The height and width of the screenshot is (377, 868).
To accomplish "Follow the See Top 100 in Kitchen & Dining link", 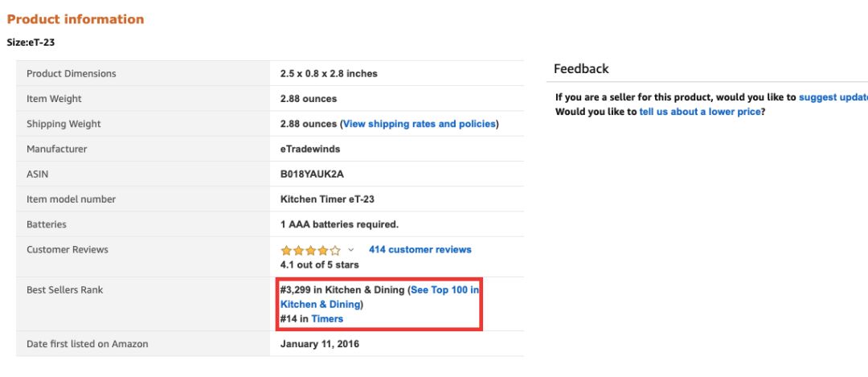I will 444,289.
